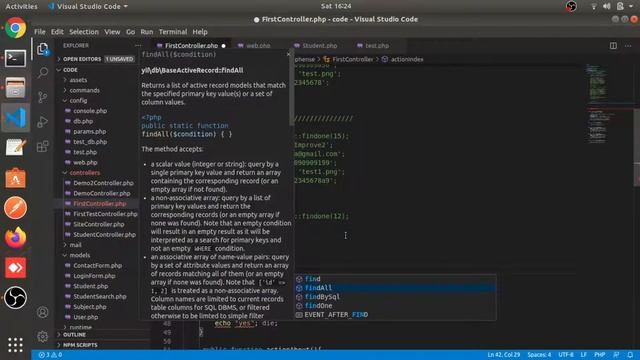Open the Files app from dock

click(16, 88)
